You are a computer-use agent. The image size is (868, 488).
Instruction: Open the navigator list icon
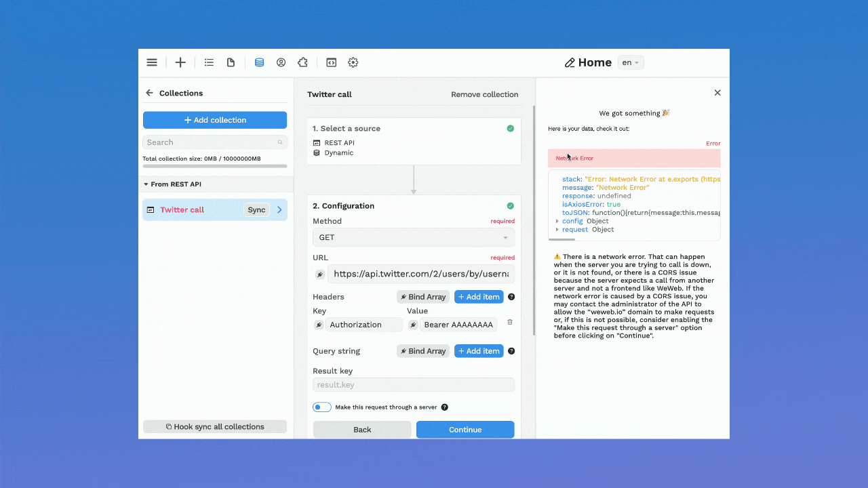[209, 62]
